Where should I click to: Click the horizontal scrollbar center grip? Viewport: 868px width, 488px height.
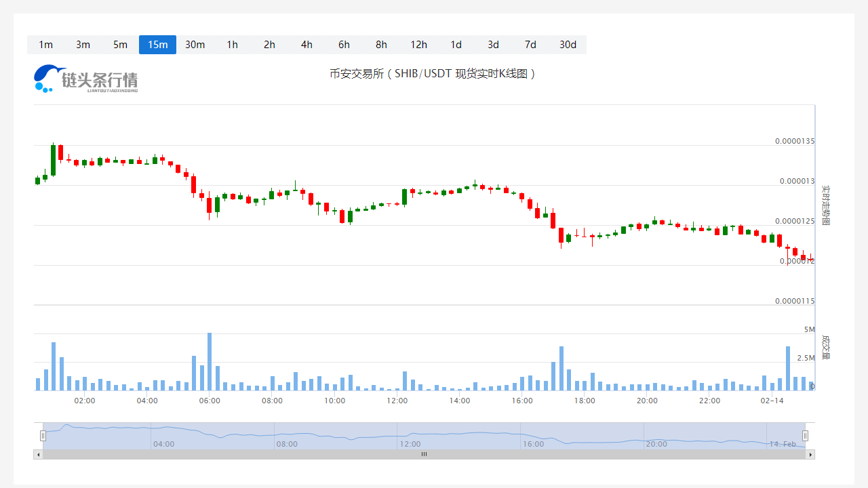click(425, 454)
